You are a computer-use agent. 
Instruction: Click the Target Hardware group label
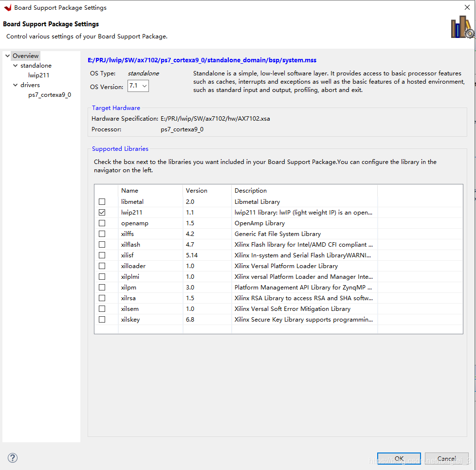(x=116, y=108)
